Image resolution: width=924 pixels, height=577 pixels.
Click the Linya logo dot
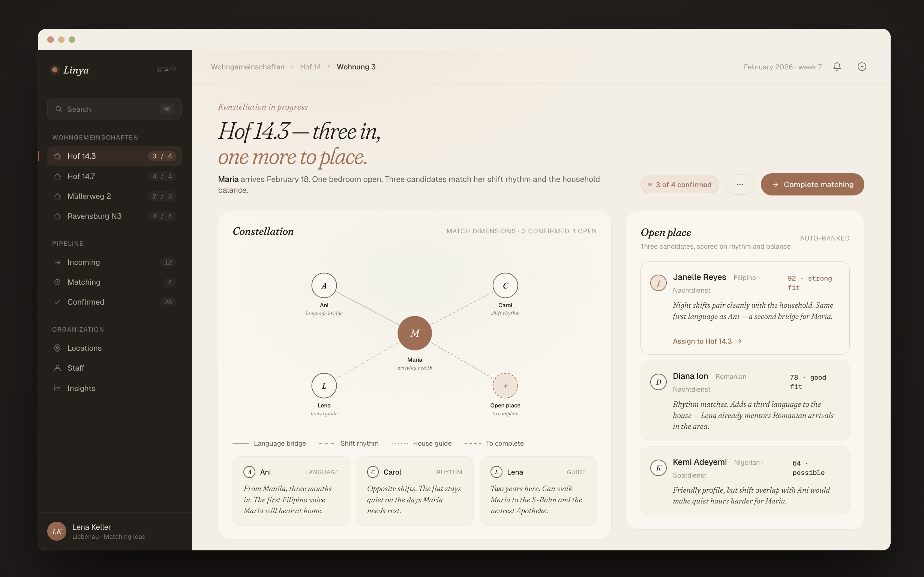(54, 70)
